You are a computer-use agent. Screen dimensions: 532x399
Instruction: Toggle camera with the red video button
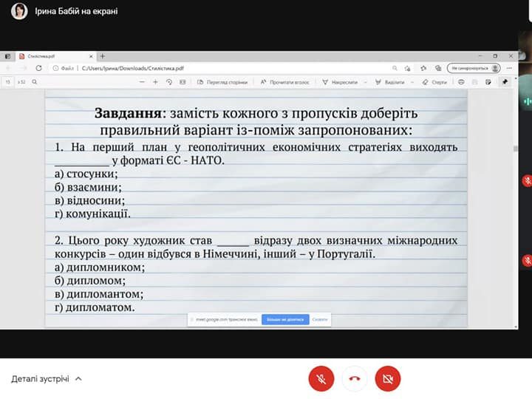coord(387,378)
